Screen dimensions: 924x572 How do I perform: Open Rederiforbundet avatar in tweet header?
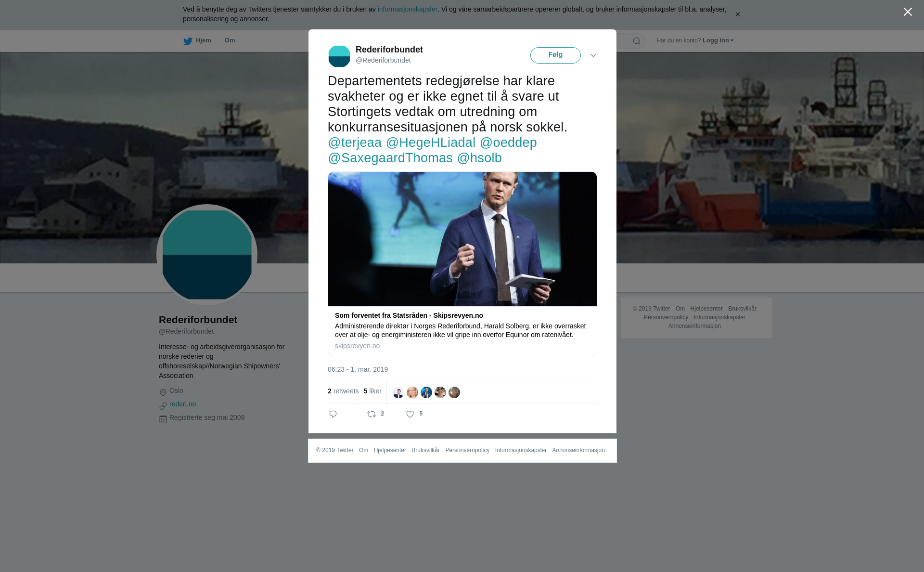(x=339, y=56)
